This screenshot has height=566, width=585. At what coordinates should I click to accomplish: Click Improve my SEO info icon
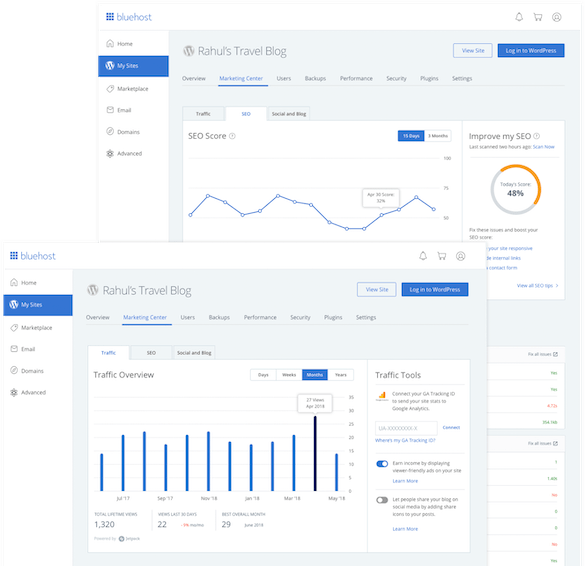coord(536,136)
